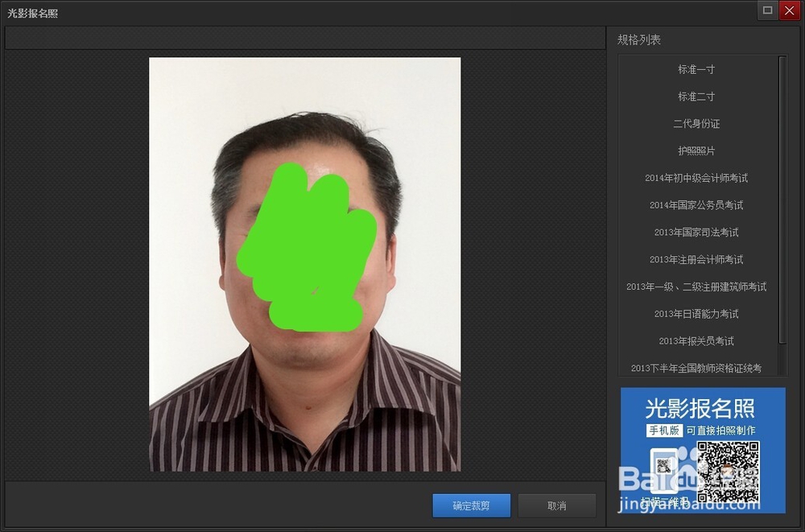Select 2014年国家公务员考试 spec
The height and width of the screenshot is (532, 805).
point(696,205)
